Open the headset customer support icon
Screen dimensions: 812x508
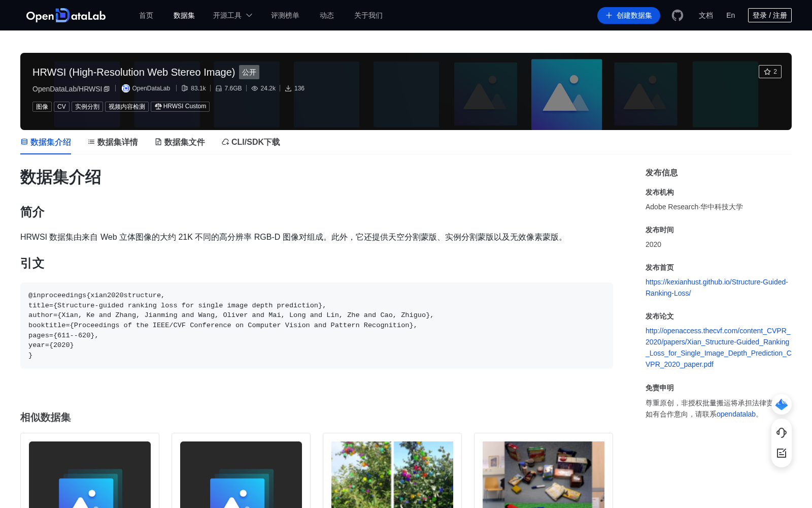tap(782, 432)
